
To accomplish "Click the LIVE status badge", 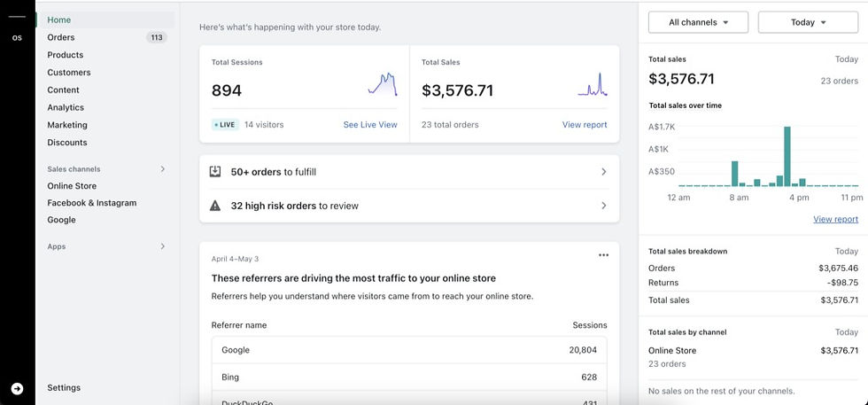I will click(225, 125).
